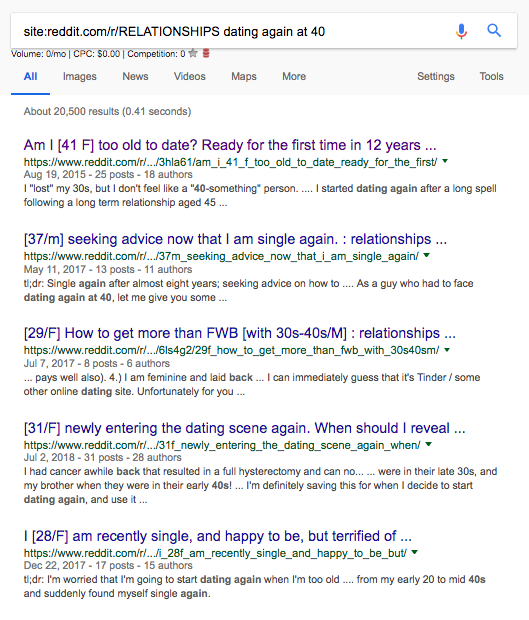Expand dropdown arrow next to 41 F result URL
Image resolution: width=529 pixels, height=620 pixels.
(x=445, y=161)
